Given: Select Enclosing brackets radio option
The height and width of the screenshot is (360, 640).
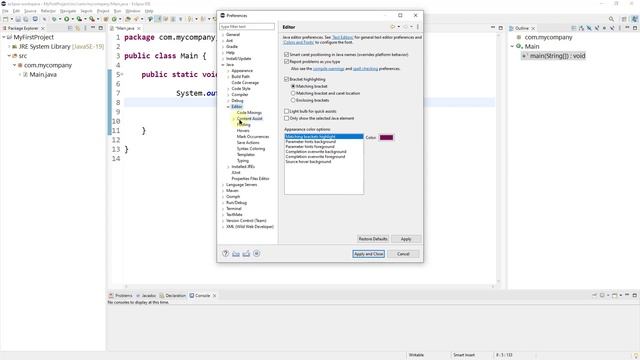Looking at the screenshot, I should pos(293,100).
